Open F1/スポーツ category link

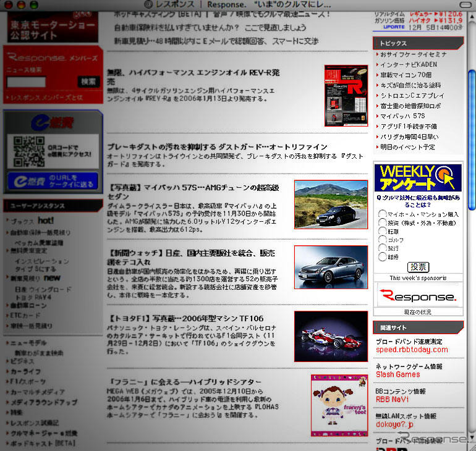(x=28, y=382)
